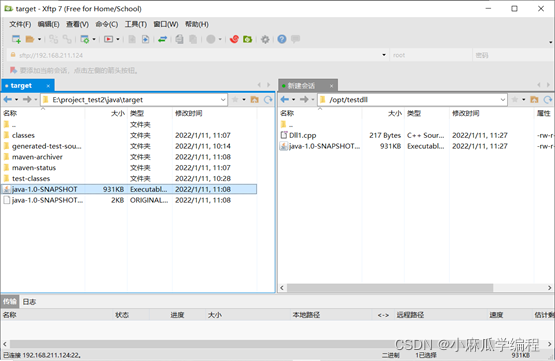
Task: Open the 查看(V) menu
Action: tap(78, 24)
